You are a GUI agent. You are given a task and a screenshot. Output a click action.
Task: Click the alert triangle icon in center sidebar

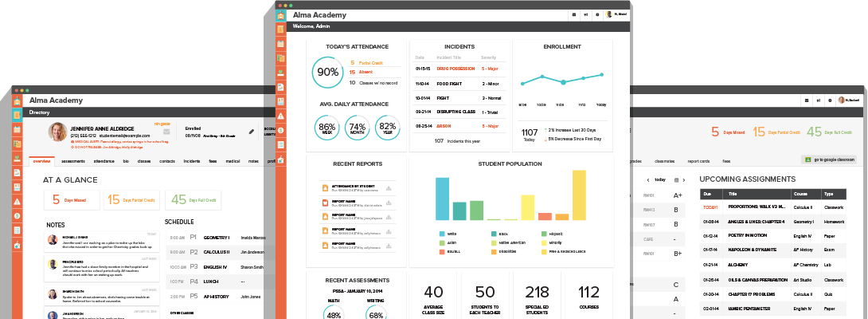coord(281,116)
